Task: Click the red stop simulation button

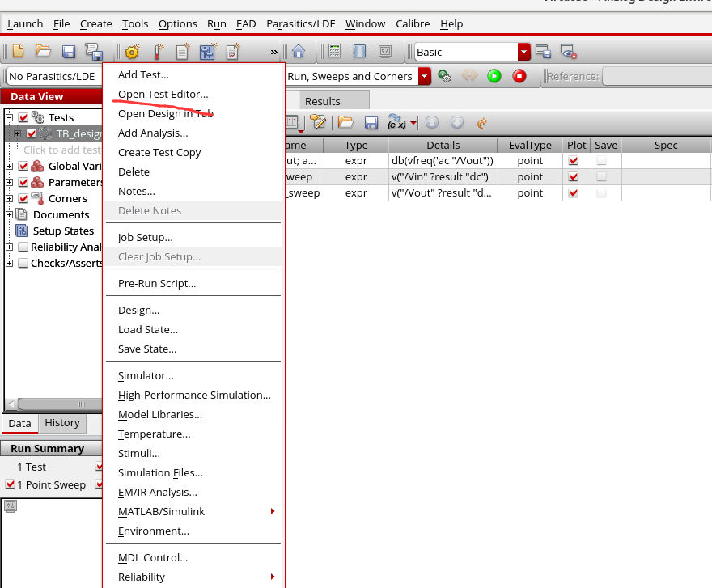Action: tap(519, 76)
